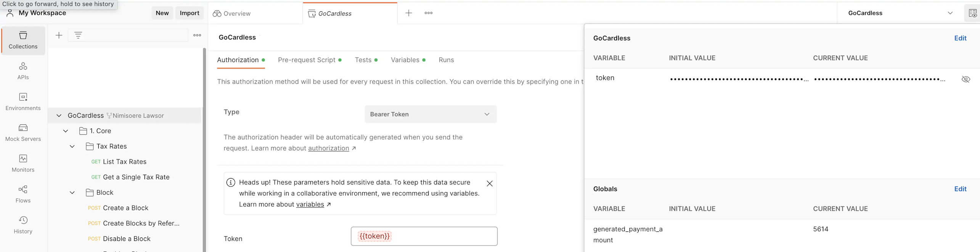Collapse the Tax Rates folder
Image resolution: width=980 pixels, height=252 pixels.
coord(72,147)
